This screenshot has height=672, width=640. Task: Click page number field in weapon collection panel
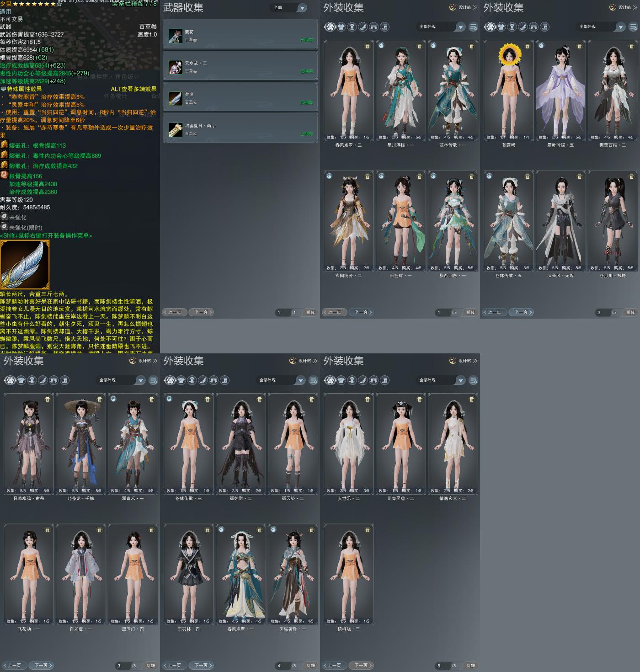283,312
